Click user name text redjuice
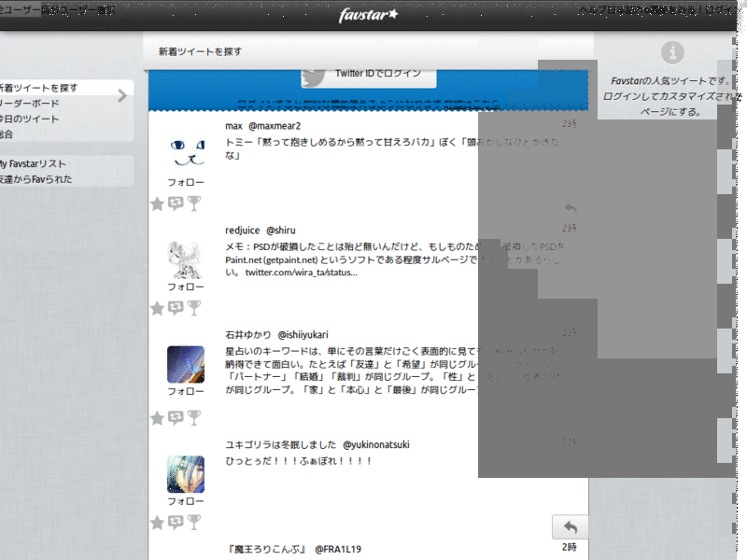Image resolution: width=747 pixels, height=560 pixels. pos(243,231)
